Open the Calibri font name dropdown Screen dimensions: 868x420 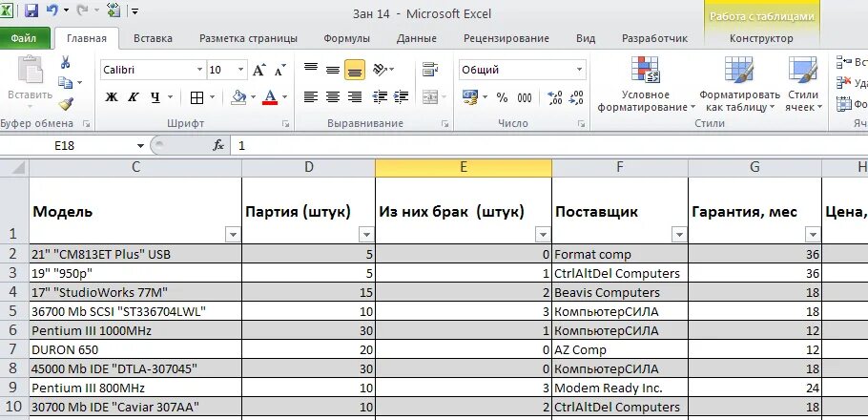[x=200, y=70]
